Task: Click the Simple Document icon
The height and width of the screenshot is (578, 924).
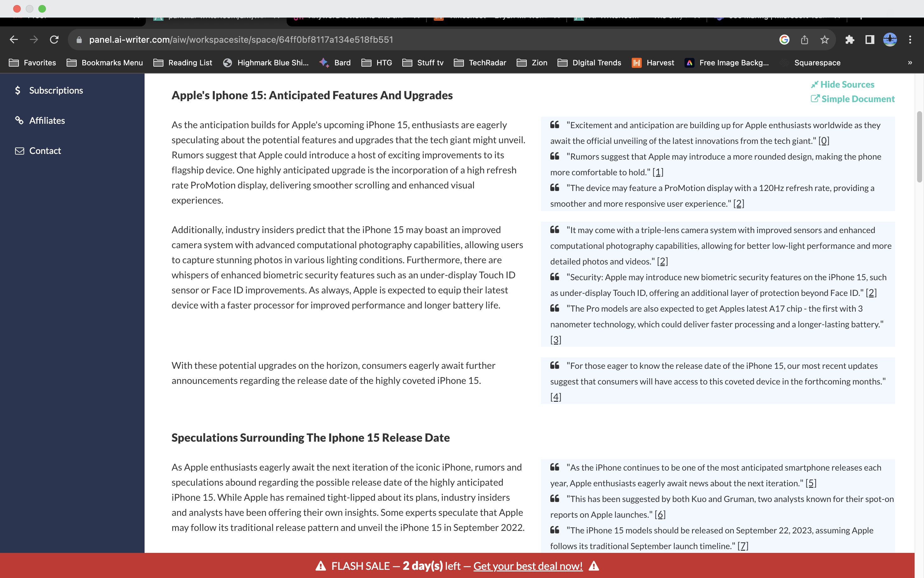Action: (815, 99)
